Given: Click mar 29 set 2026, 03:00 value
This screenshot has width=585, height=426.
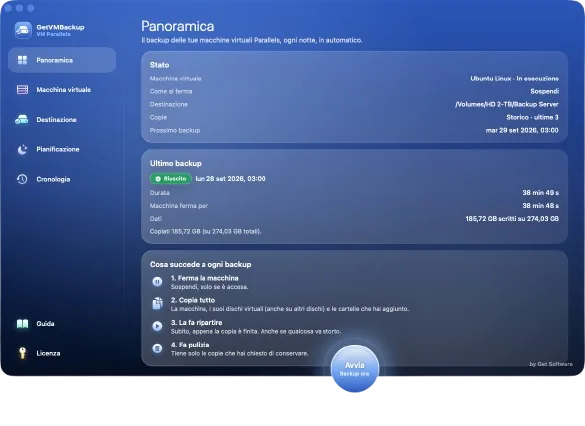Looking at the screenshot, I should [x=522, y=130].
